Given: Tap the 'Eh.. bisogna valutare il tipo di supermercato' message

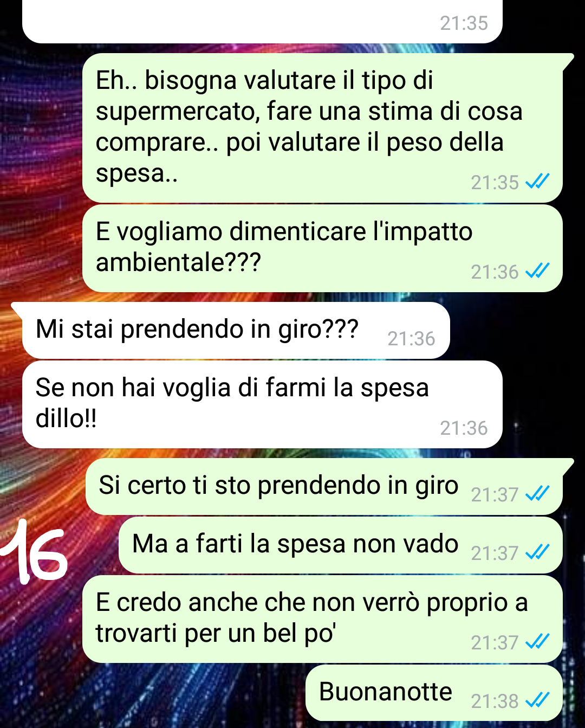Looking at the screenshot, I should tap(322, 128).
